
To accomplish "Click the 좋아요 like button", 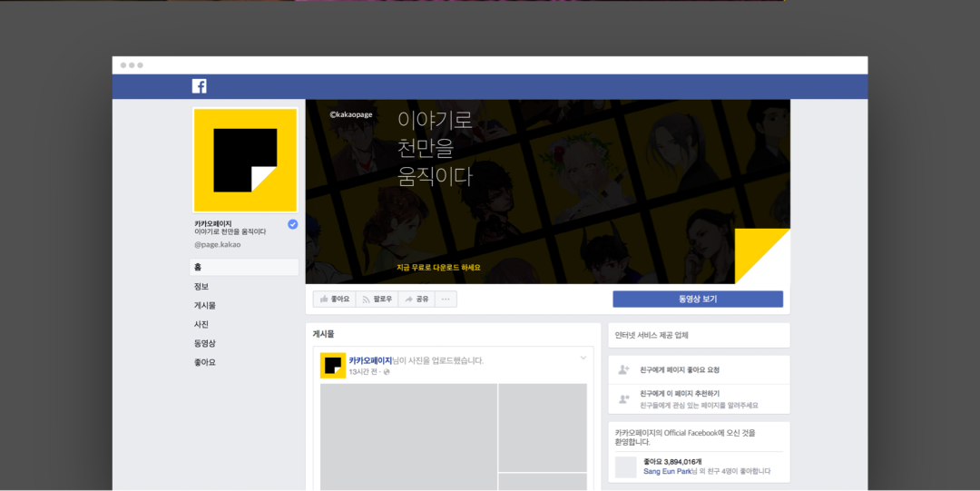I will 334,299.
